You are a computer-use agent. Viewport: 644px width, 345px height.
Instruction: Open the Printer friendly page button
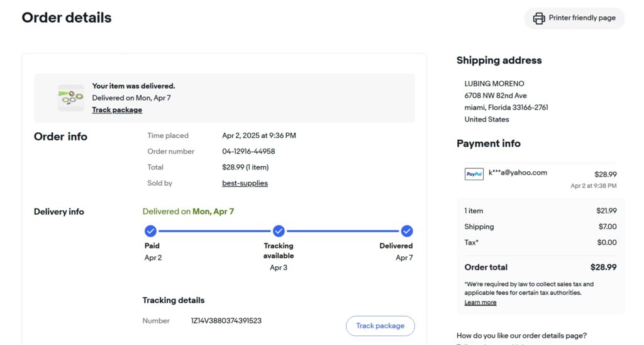[574, 18]
